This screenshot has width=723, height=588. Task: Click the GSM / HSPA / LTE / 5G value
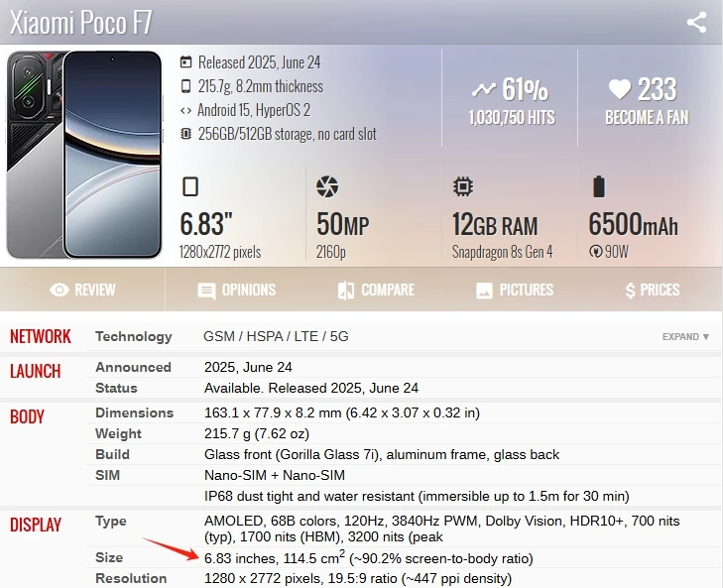coord(276,337)
